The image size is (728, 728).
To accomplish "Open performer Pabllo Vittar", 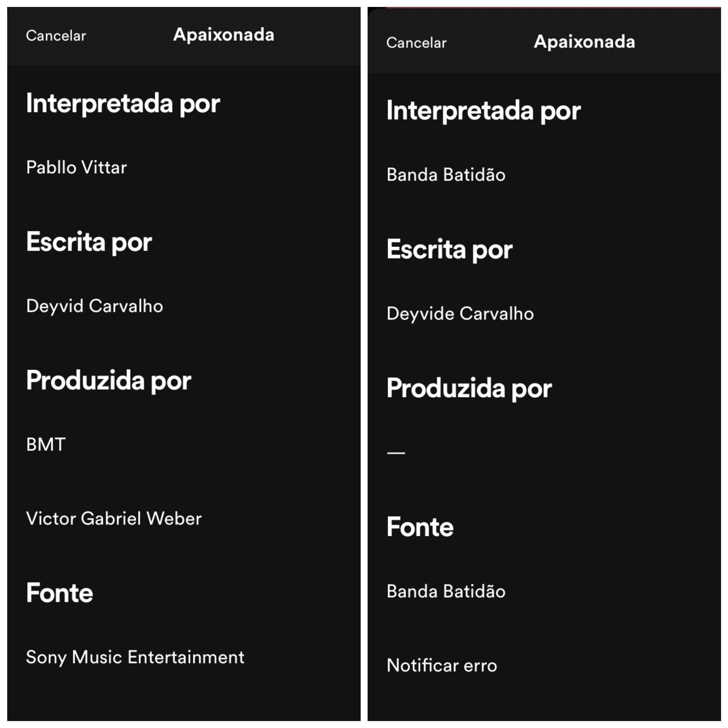I will coord(76,167).
